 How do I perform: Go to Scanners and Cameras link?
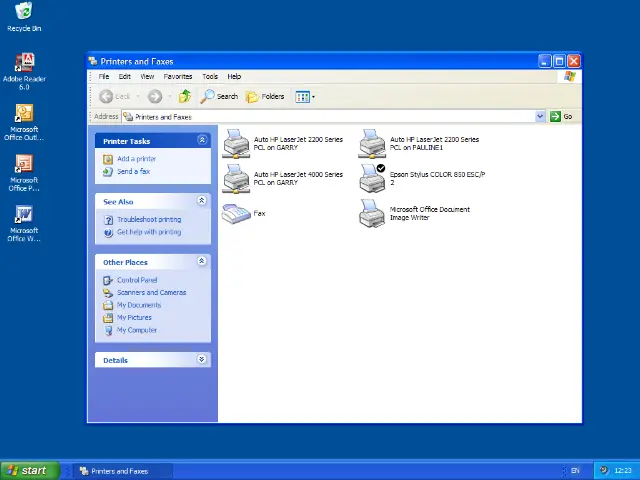(151, 293)
